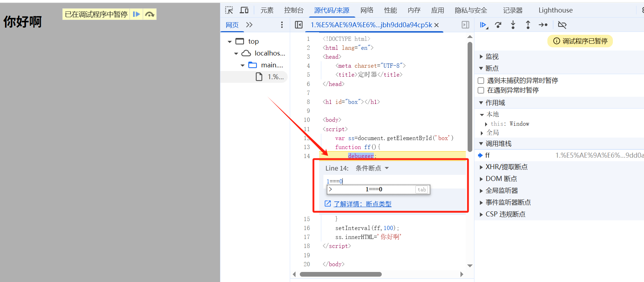Image resolution: width=644 pixels, height=282 pixels.
Task: Expand CSP 违规断点 section
Action: coord(481,214)
